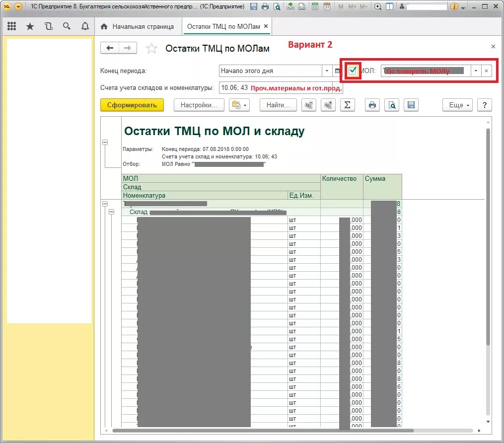Open report print preview in toolbar
Viewport: 504px width, 443px height.
point(391,105)
